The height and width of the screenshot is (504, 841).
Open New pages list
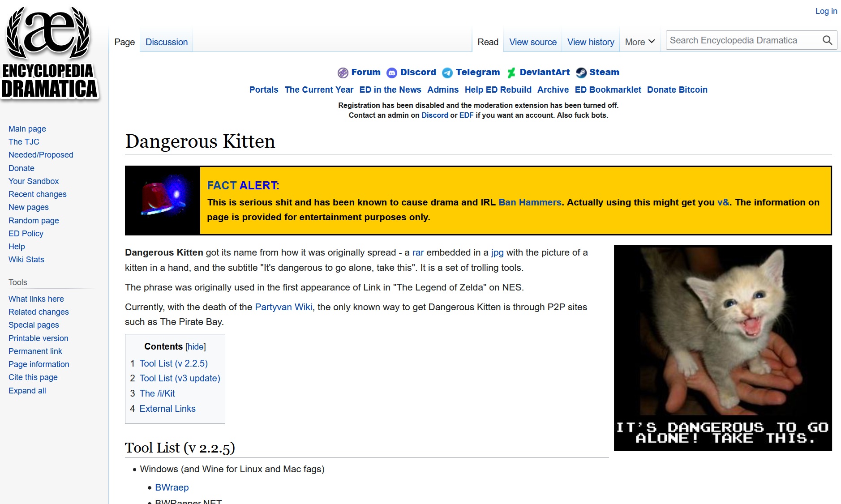[x=29, y=207]
